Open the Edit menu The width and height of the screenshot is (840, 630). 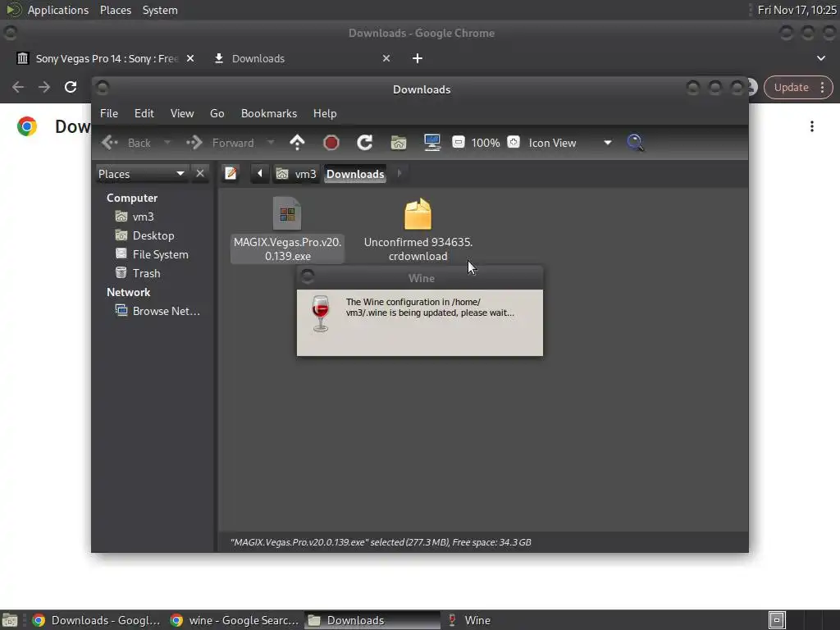(144, 113)
